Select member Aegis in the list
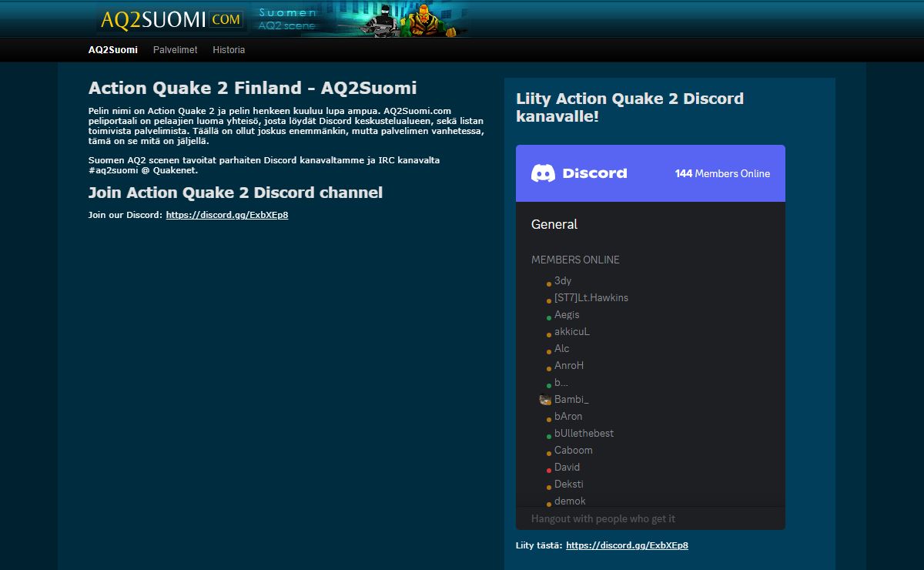The height and width of the screenshot is (570, 924). pos(567,315)
